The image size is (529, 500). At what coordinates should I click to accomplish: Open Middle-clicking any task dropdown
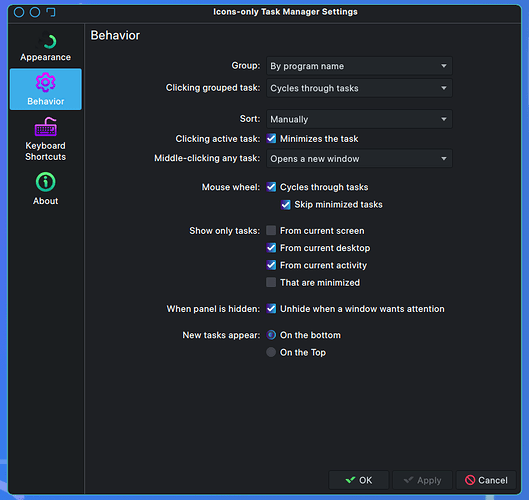click(x=359, y=159)
